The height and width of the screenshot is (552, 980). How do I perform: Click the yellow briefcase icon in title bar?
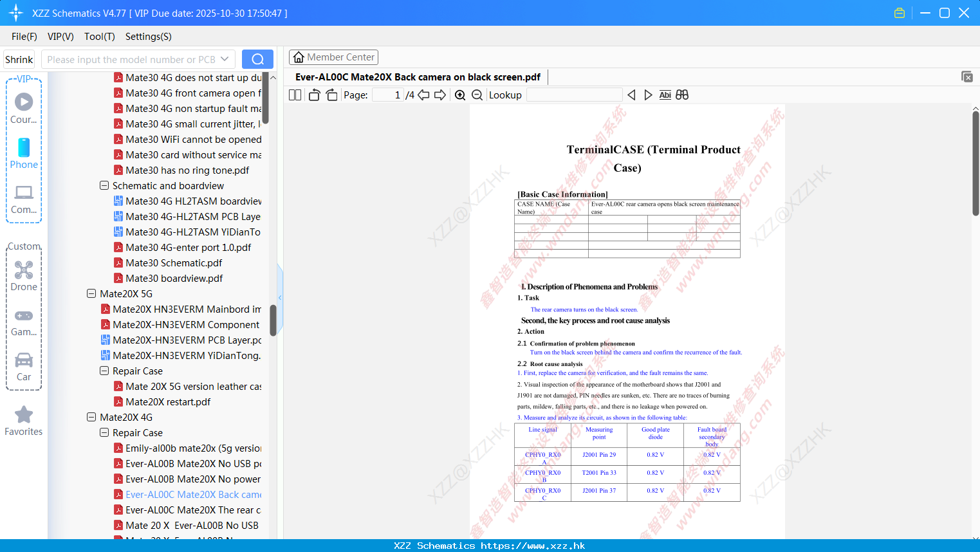pos(900,13)
